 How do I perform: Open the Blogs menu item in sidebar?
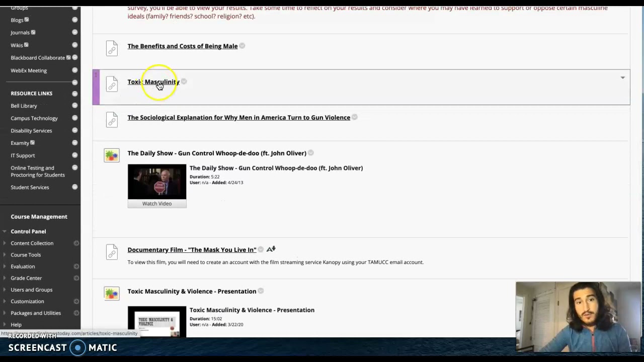pyautogui.click(x=17, y=20)
